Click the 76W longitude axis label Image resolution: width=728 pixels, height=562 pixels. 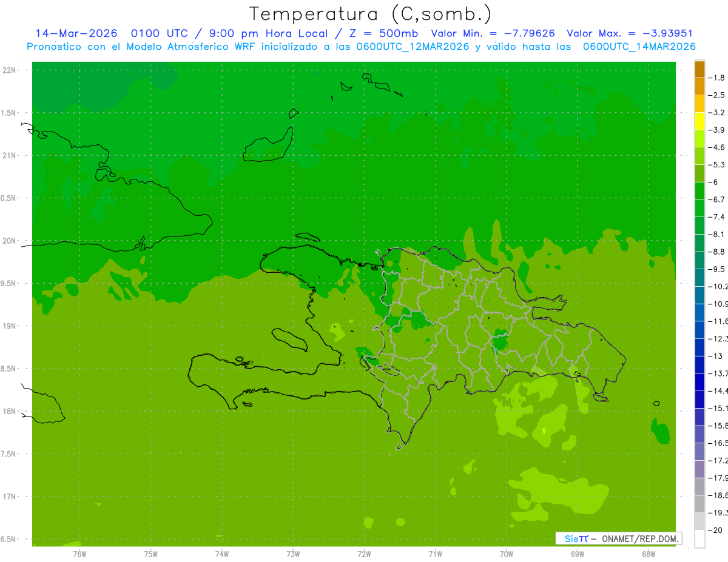79,554
